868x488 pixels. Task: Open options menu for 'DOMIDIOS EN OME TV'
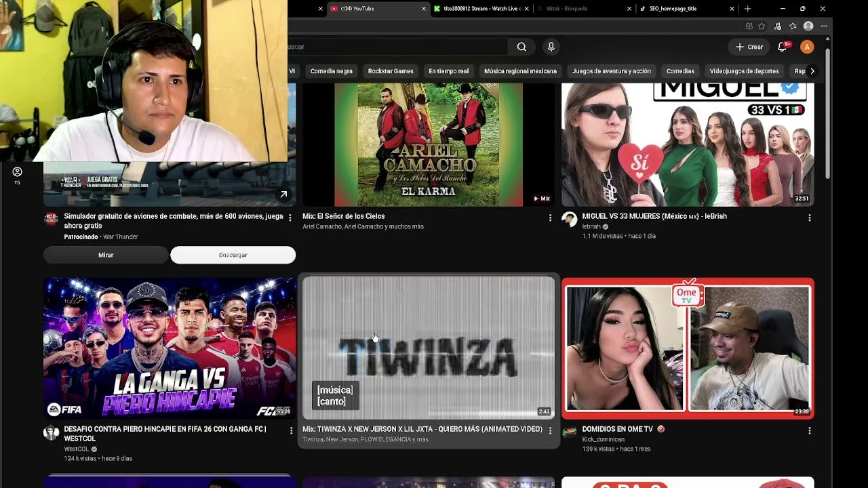pos(809,430)
